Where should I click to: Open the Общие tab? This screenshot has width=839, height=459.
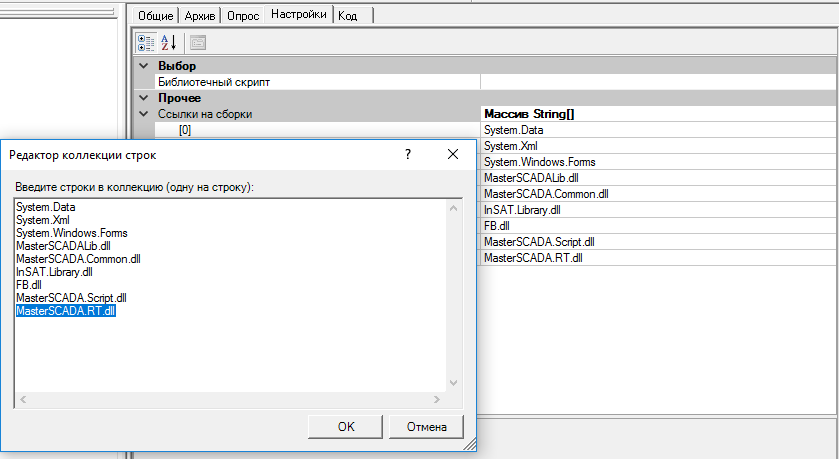[x=155, y=16]
